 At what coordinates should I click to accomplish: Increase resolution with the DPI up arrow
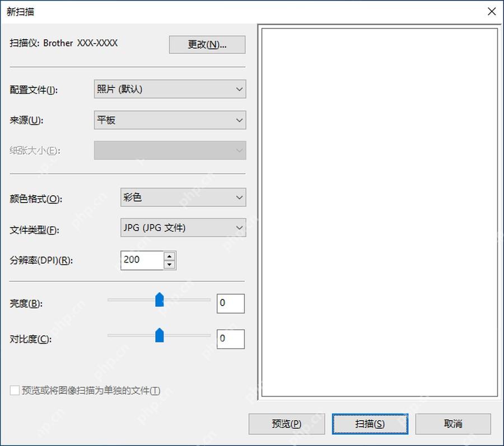[x=169, y=256]
